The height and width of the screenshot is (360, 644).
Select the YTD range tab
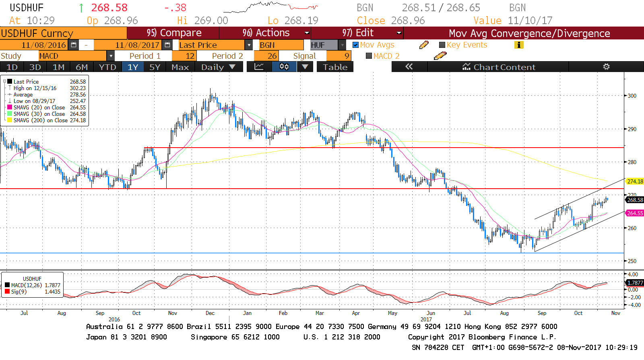[x=107, y=67]
